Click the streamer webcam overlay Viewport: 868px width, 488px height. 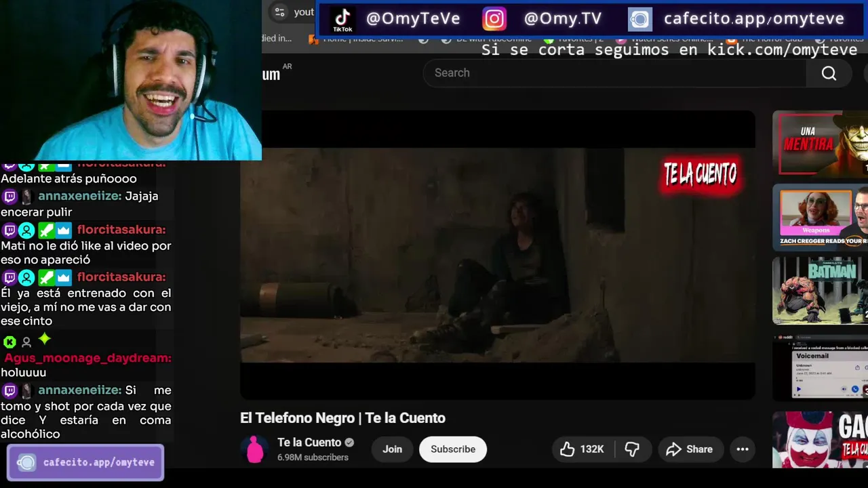click(x=131, y=80)
